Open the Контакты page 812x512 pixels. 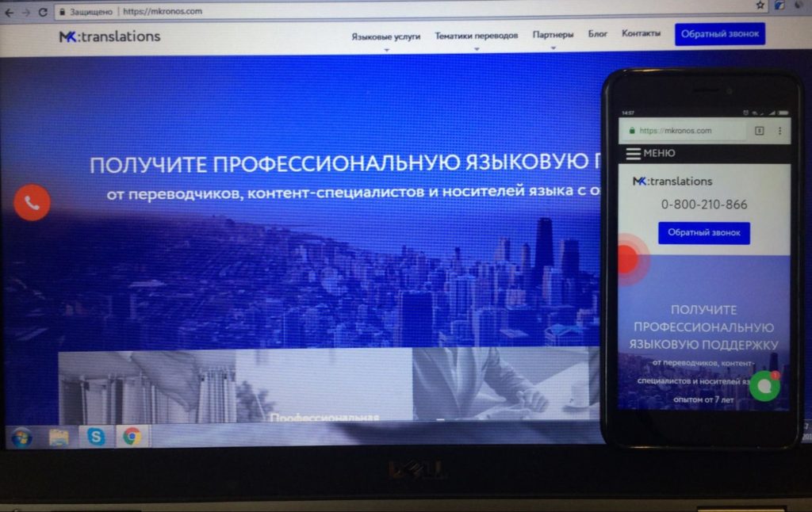click(641, 33)
